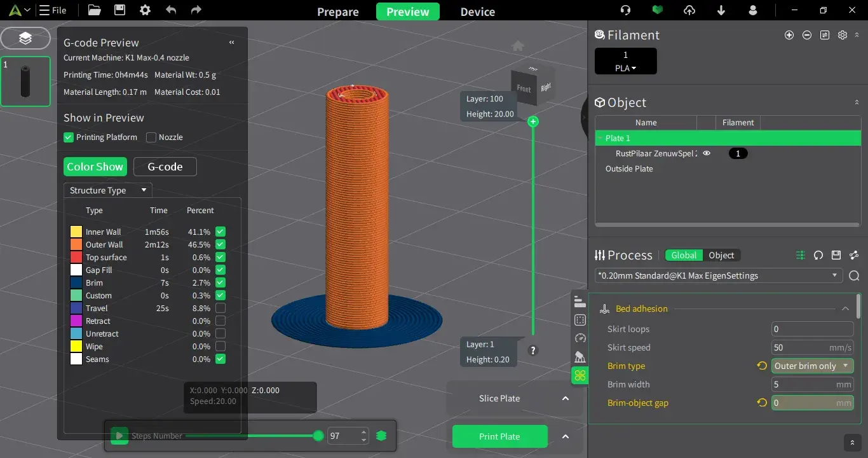868x458 pixels.
Task: Enable the Nozzle checkbox
Action: pyautogui.click(x=151, y=137)
